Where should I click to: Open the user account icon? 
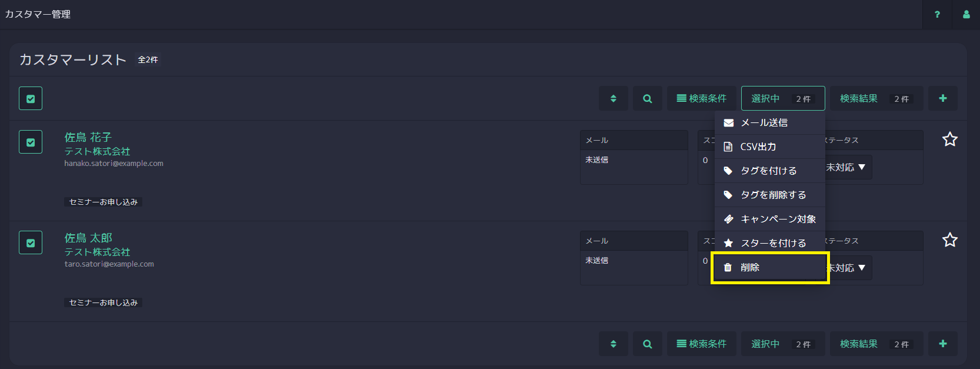pos(966,14)
